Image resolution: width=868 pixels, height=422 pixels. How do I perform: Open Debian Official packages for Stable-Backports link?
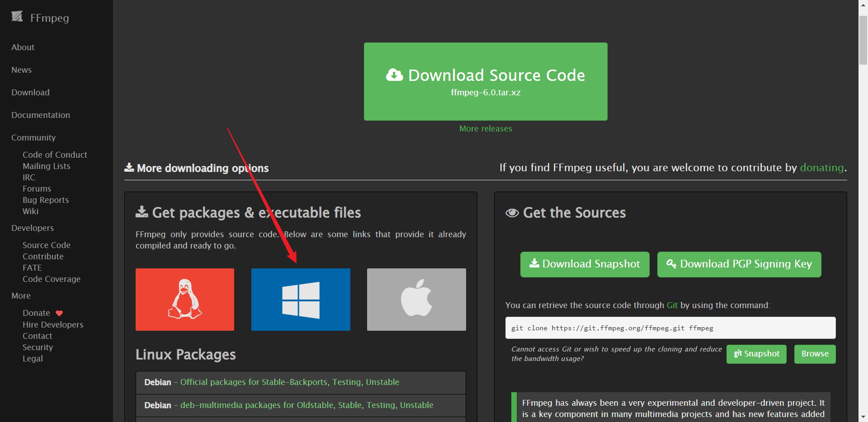click(290, 382)
